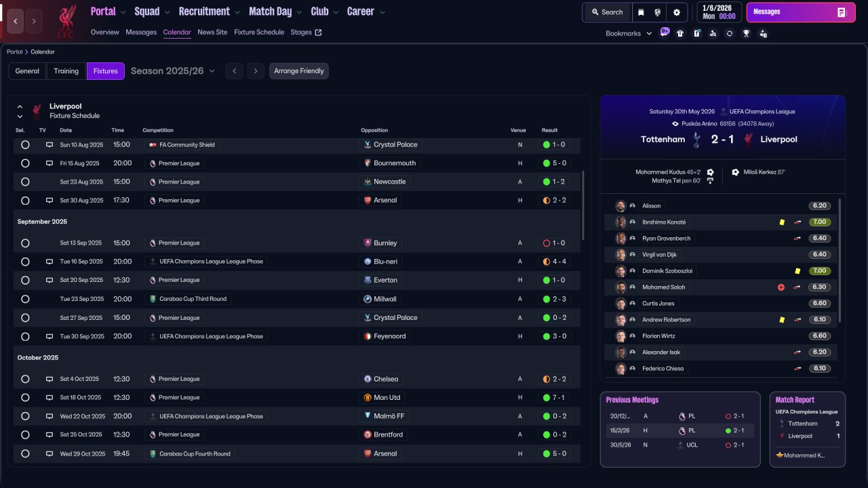The width and height of the screenshot is (868, 488).
Task: Click the bookmark icon beside Search
Action: point(641,12)
